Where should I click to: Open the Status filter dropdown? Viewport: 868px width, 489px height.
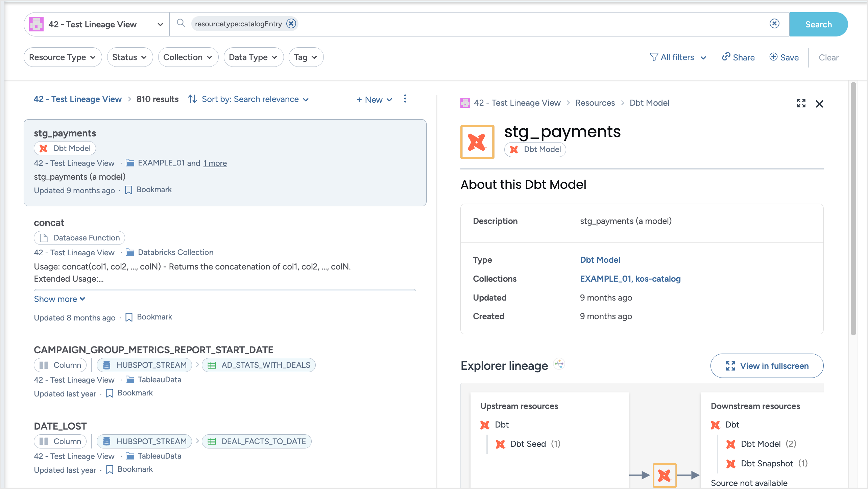point(129,57)
